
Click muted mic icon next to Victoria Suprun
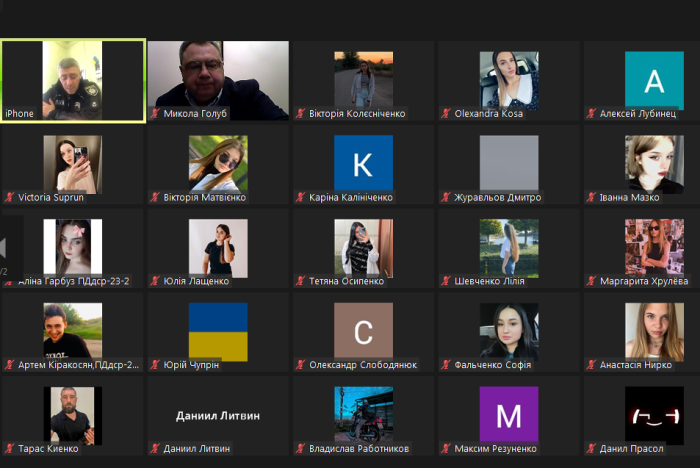tap(10, 198)
